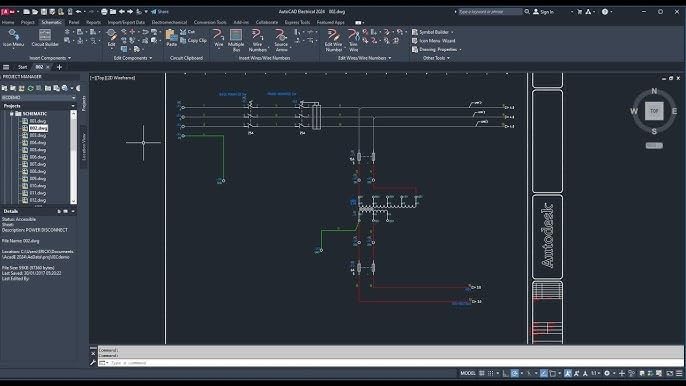The height and width of the screenshot is (386, 686).
Task: Click the Open folder icon in quick access toolbar
Action: [35, 12]
